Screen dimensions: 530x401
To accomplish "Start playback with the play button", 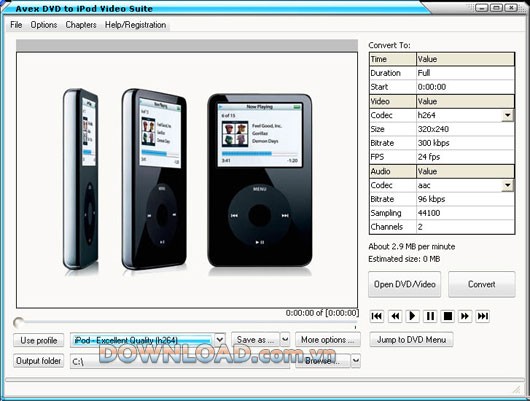I will click(x=412, y=316).
